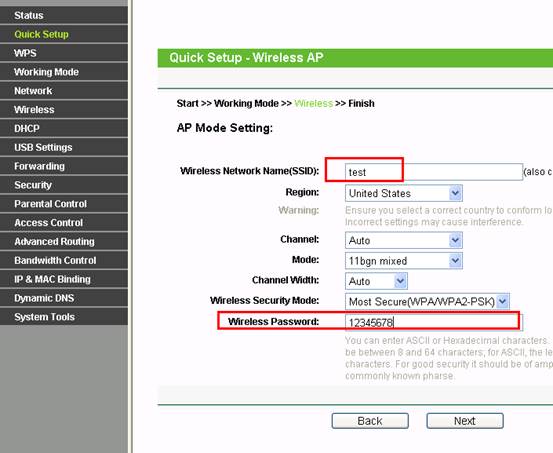Screen dimensions: 553x453
Task: Open the Channel dropdown set to Auto
Action: pos(404,240)
